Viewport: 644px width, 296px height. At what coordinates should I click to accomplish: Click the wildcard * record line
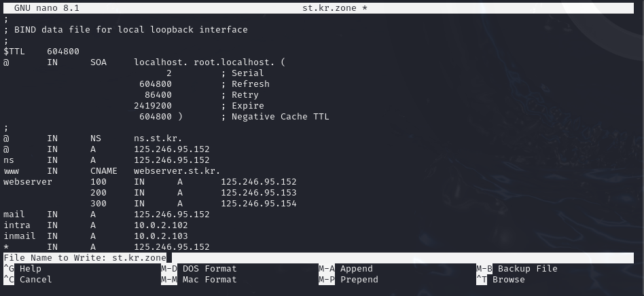pyautogui.click(x=107, y=247)
